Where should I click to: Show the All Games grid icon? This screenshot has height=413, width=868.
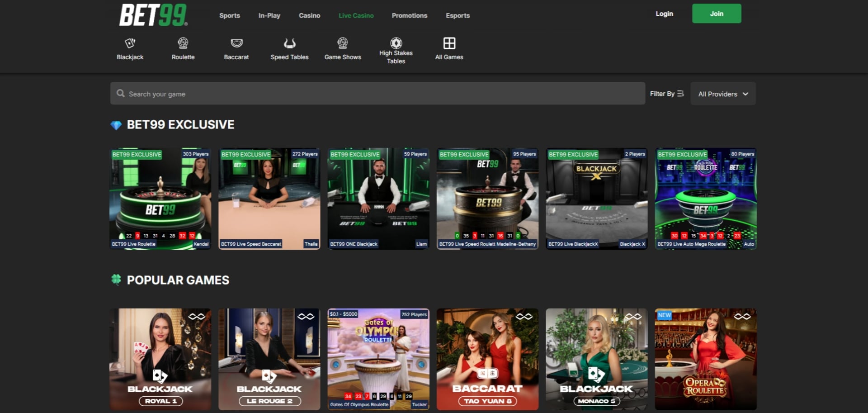449,43
